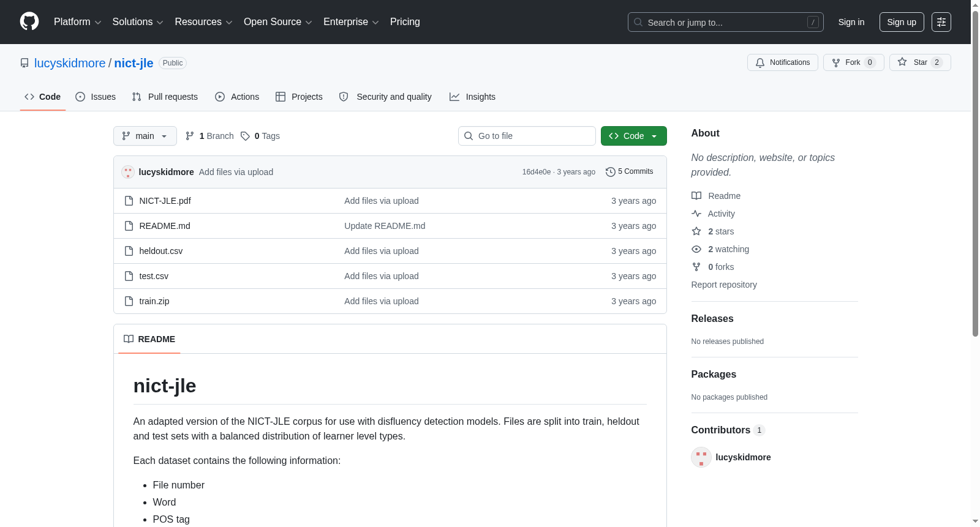Click the commit history clock icon
The image size is (980, 527).
[610, 172]
